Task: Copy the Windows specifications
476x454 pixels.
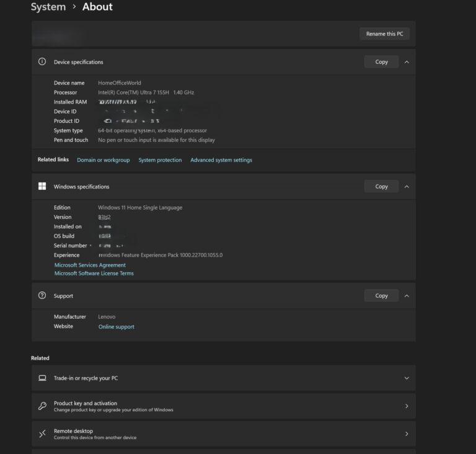Action: point(381,187)
